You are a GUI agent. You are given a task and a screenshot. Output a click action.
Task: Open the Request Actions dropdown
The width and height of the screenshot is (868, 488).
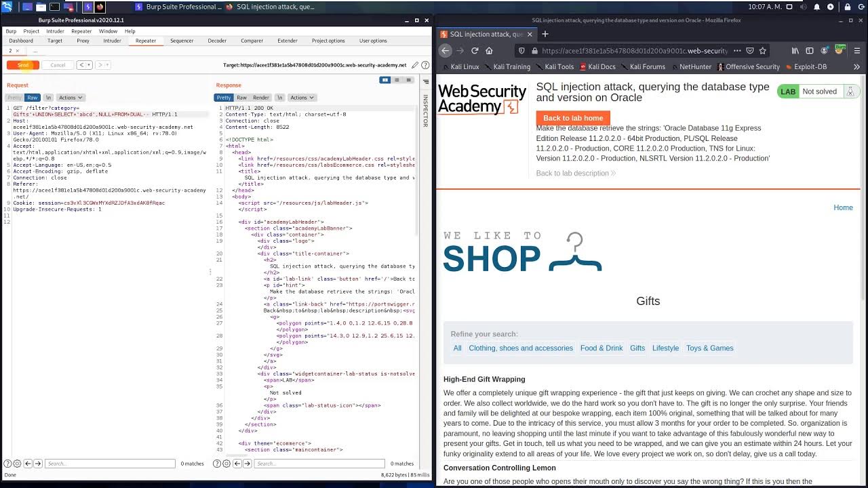pyautogui.click(x=70, y=98)
